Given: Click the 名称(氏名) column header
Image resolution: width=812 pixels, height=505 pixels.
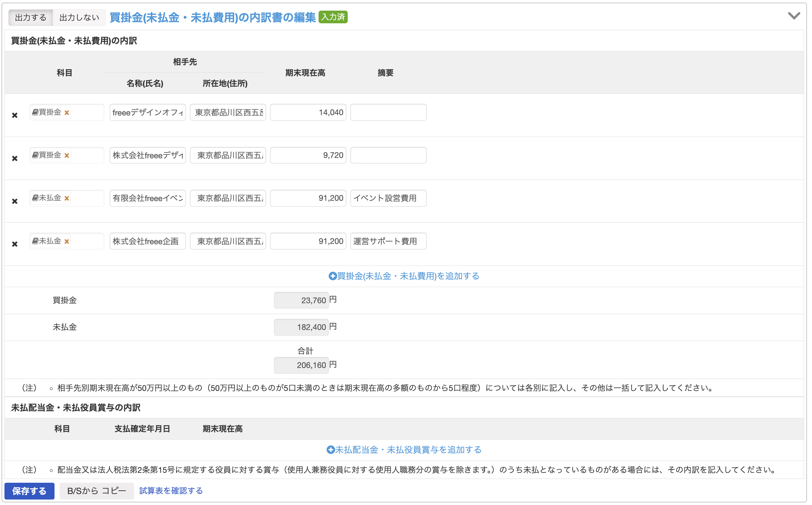Looking at the screenshot, I should [145, 84].
